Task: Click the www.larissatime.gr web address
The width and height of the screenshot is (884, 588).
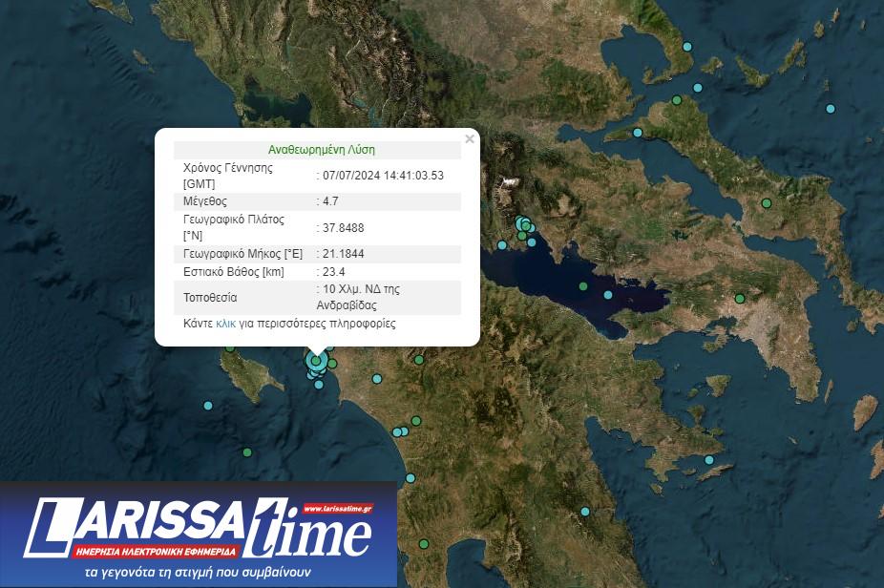Action: 336,509
